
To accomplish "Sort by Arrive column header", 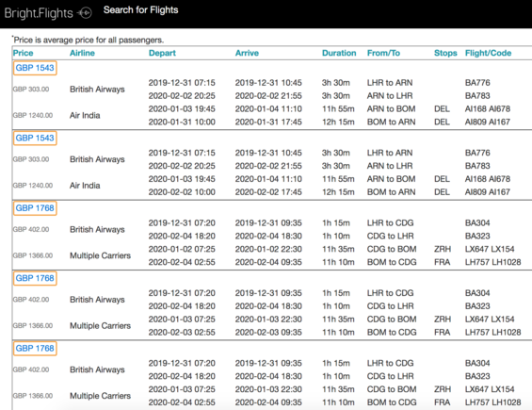I will point(247,53).
